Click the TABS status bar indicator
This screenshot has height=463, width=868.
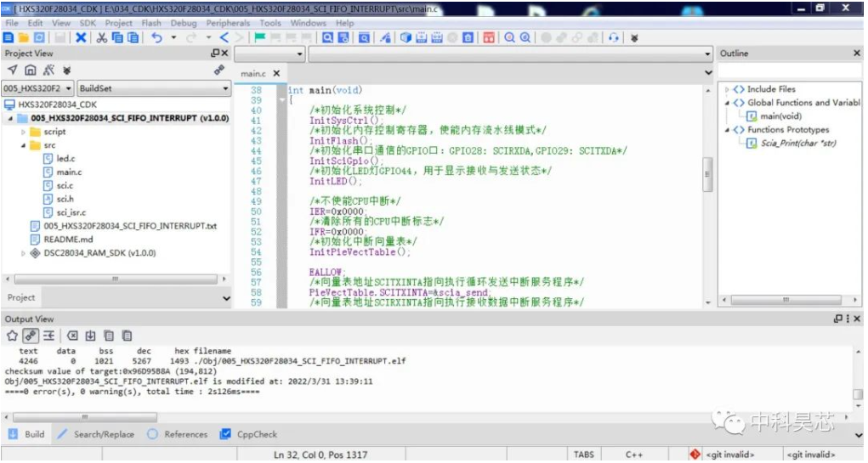coord(583,455)
